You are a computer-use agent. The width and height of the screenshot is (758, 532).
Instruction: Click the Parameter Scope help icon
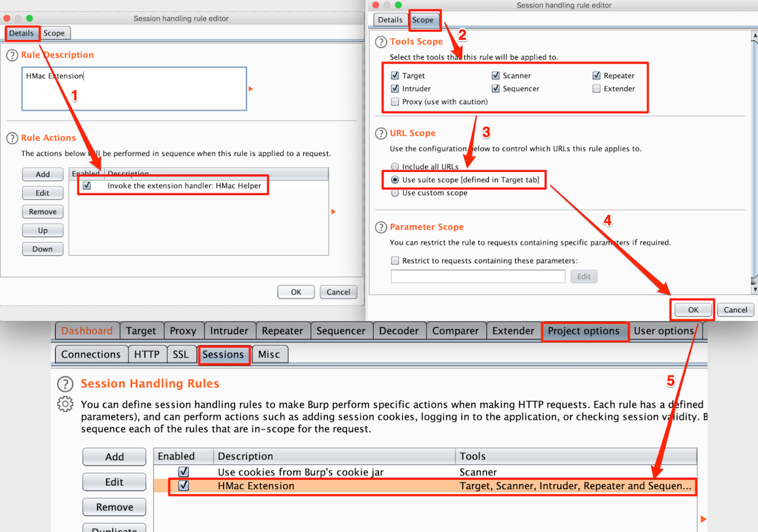point(381,227)
